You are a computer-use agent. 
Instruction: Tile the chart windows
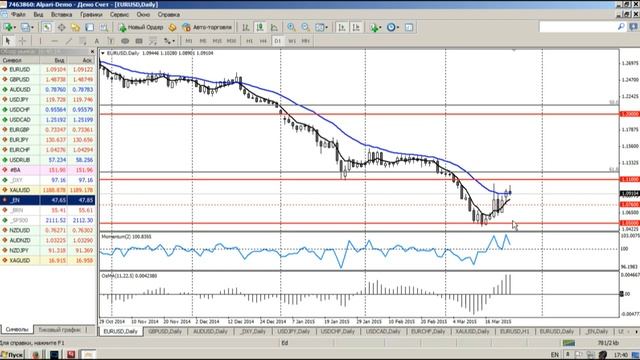click(320, 27)
